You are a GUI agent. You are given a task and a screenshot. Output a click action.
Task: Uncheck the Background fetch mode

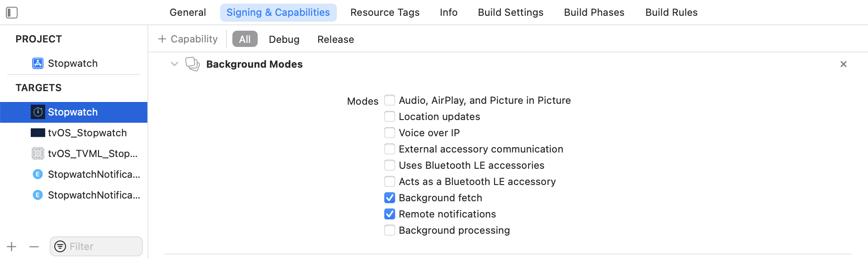pos(390,198)
